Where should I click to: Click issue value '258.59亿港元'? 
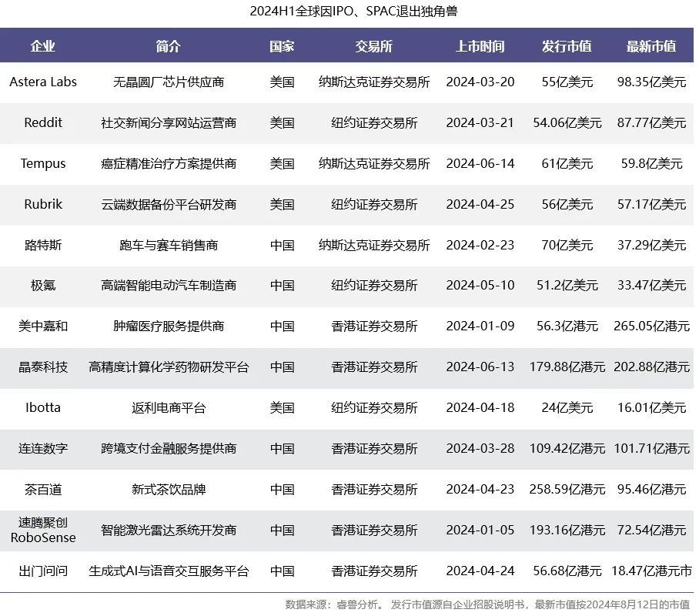coord(567,489)
